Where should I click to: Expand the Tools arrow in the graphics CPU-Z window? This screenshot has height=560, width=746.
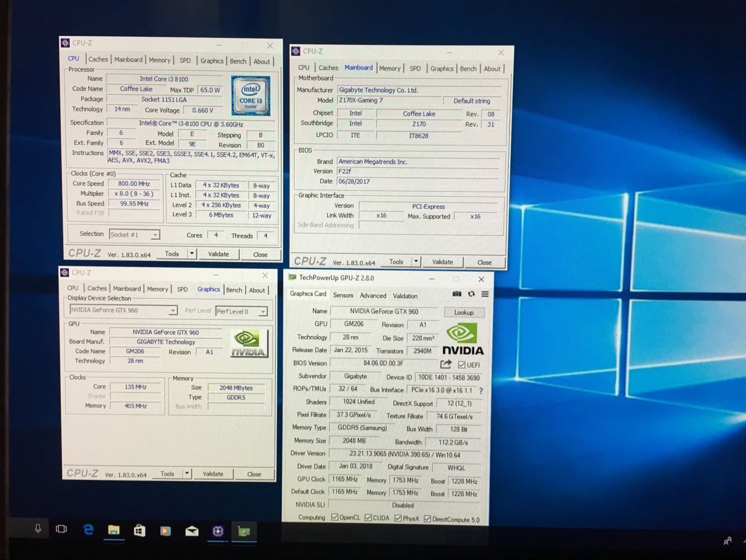click(187, 473)
